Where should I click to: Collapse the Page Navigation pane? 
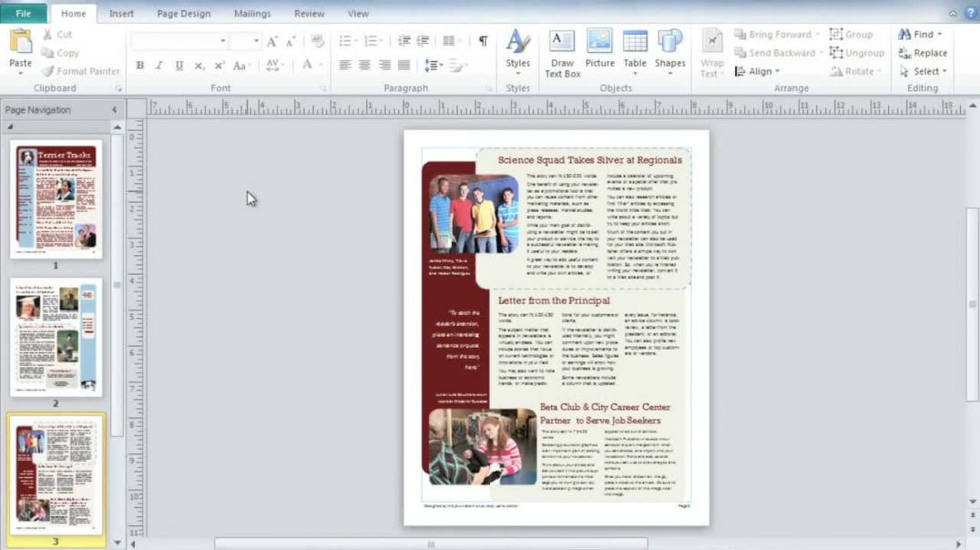point(115,109)
